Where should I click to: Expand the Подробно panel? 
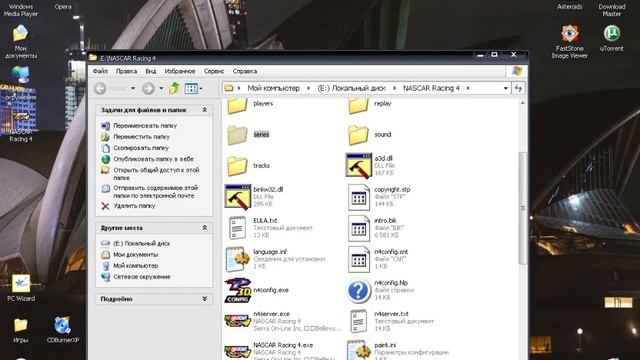click(204, 299)
